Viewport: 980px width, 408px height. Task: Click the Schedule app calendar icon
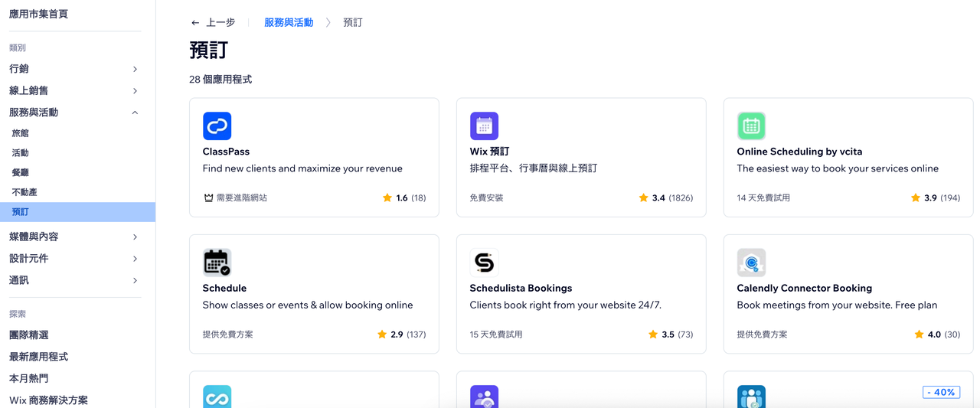tap(217, 263)
